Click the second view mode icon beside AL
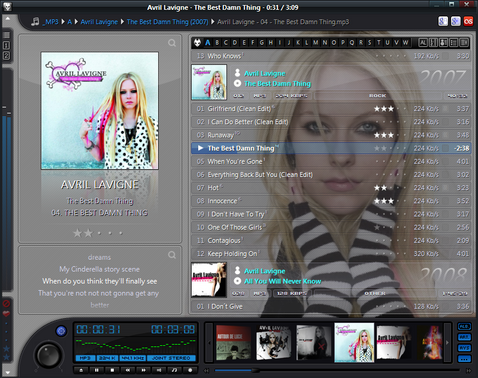478x378 pixels. point(433,42)
